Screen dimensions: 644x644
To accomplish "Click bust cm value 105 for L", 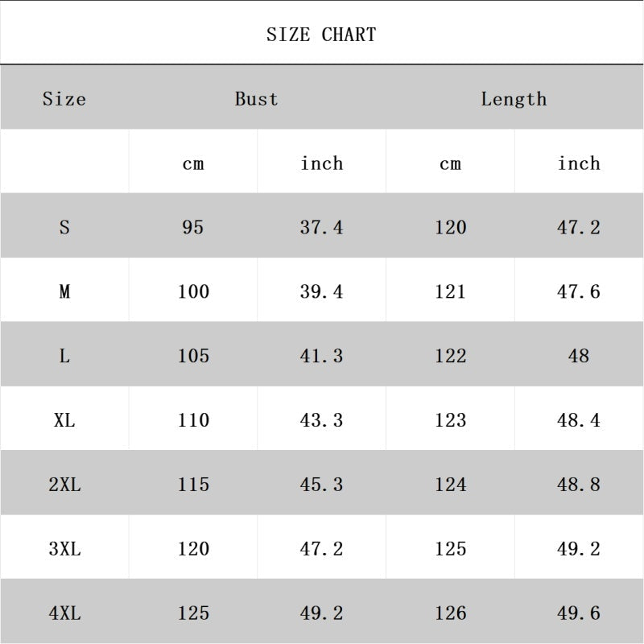I will [x=193, y=356].
